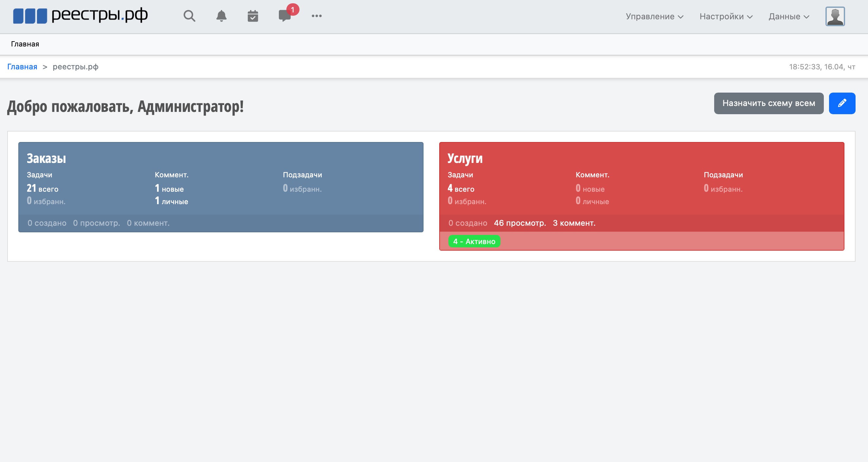Open 1 личные comments in Заказы
The image size is (868, 462).
[172, 201]
